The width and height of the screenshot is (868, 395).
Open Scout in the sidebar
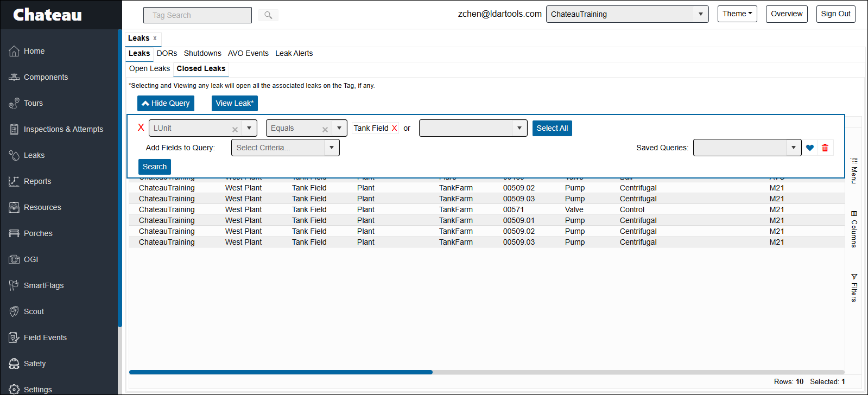[34, 311]
